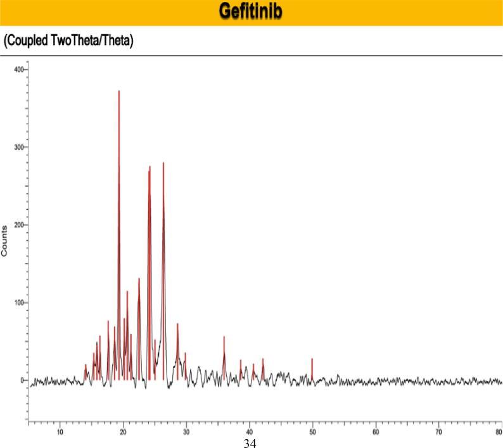Click the 300 y-axis tick label
Image resolution: width=503 pixels, height=448 pixels.
pos(19,147)
